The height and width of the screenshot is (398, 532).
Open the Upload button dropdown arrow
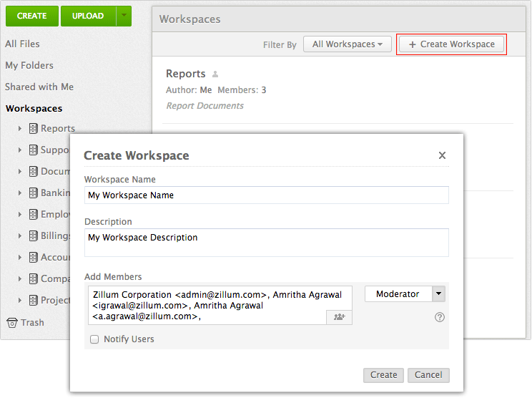click(124, 16)
